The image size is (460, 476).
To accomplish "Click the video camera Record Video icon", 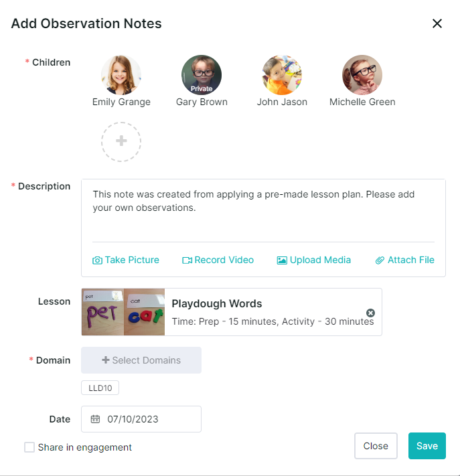I will tap(187, 260).
